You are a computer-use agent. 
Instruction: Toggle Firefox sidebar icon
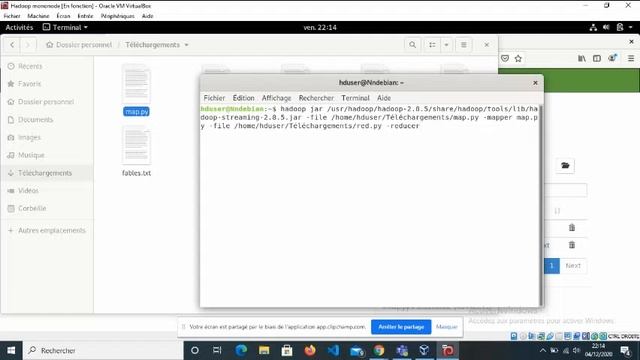click(x=597, y=58)
